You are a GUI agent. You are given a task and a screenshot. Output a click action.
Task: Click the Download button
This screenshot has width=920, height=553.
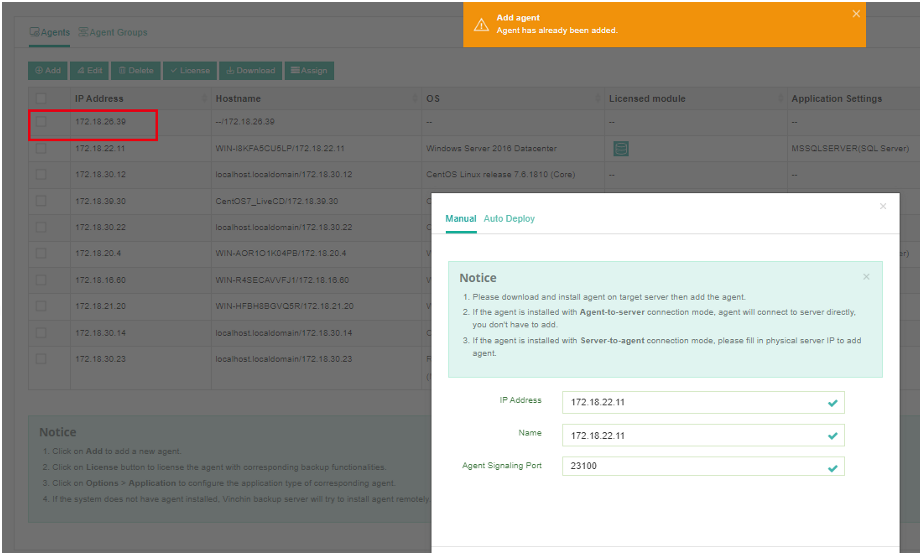249,70
